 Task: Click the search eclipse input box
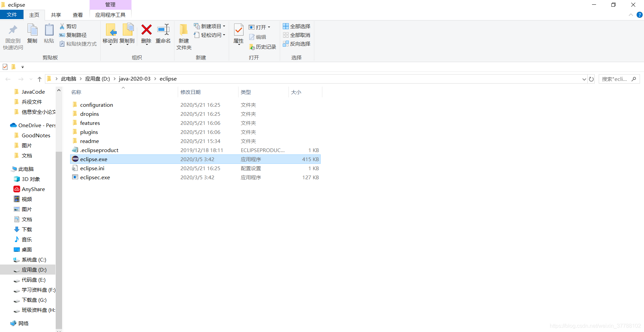(x=619, y=79)
